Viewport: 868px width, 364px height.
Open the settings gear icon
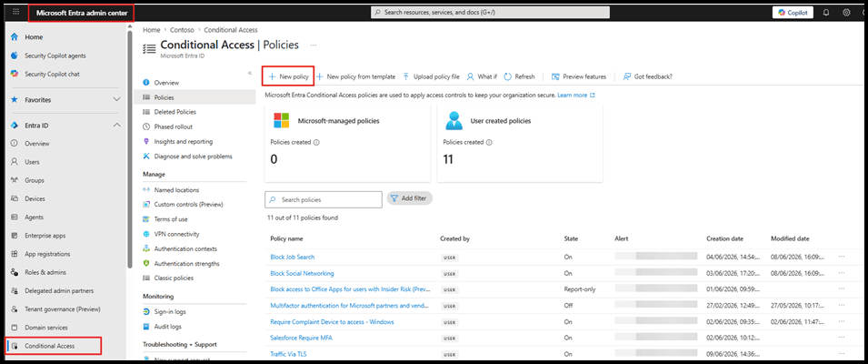(x=846, y=12)
